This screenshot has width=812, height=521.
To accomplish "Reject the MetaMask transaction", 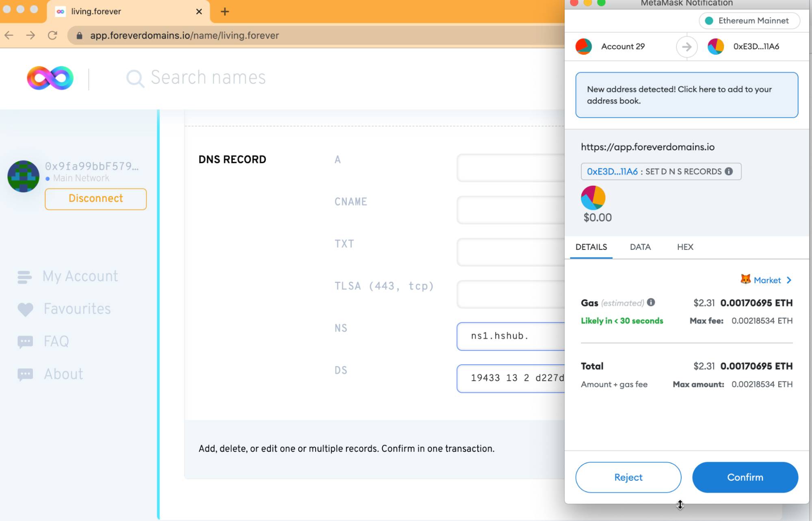I will (628, 477).
